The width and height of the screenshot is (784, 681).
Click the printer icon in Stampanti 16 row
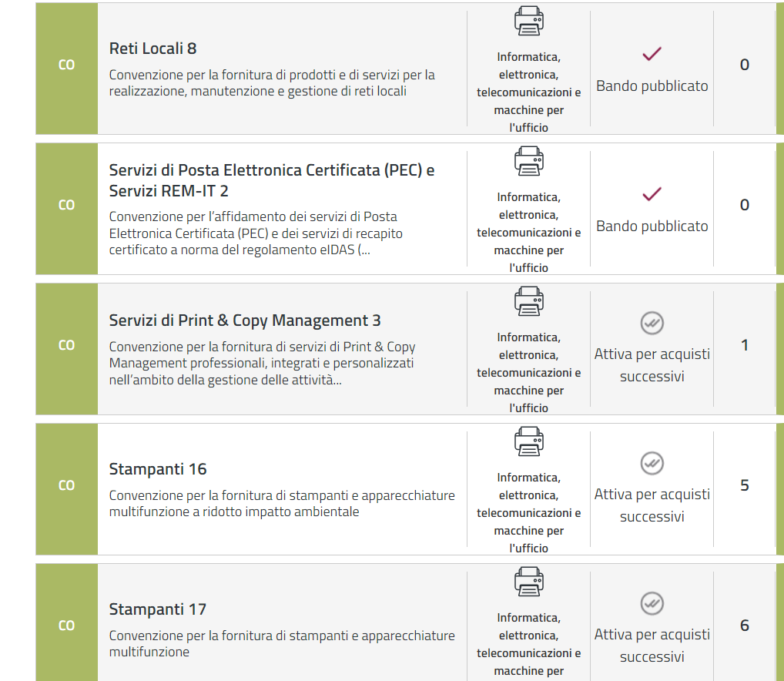528,441
